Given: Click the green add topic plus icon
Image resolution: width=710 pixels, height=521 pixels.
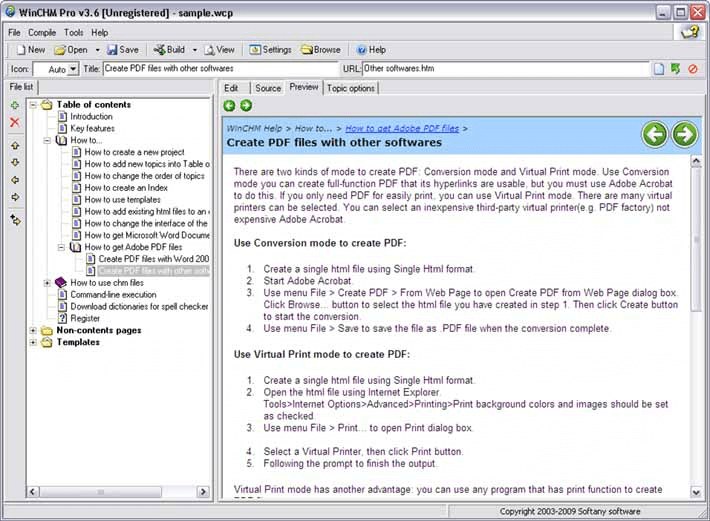Looking at the screenshot, I should pos(14,105).
